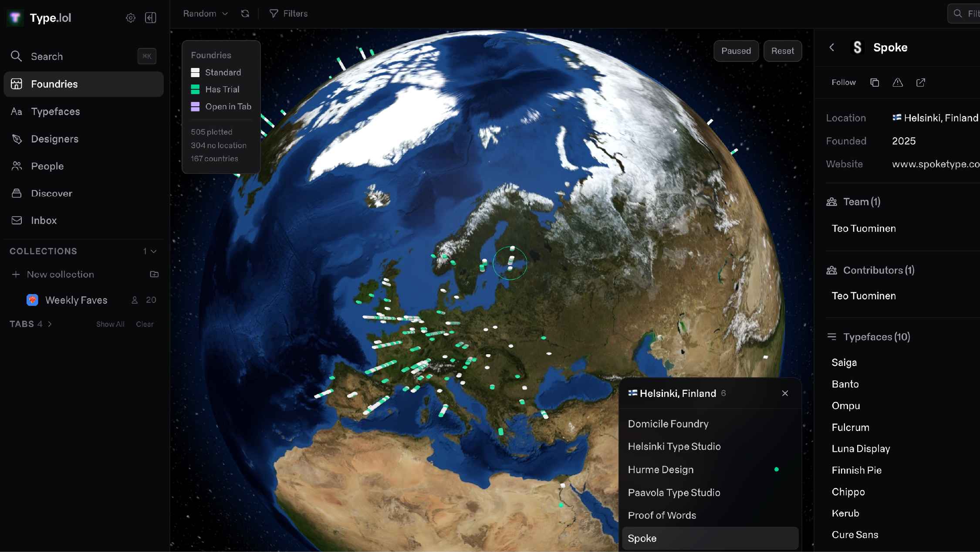The height and width of the screenshot is (552, 980).
Task: Collapse the Collections section chevron
Action: pos(153,251)
